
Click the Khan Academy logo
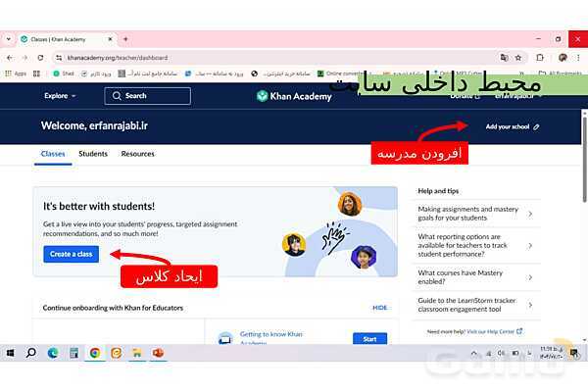[x=296, y=96]
